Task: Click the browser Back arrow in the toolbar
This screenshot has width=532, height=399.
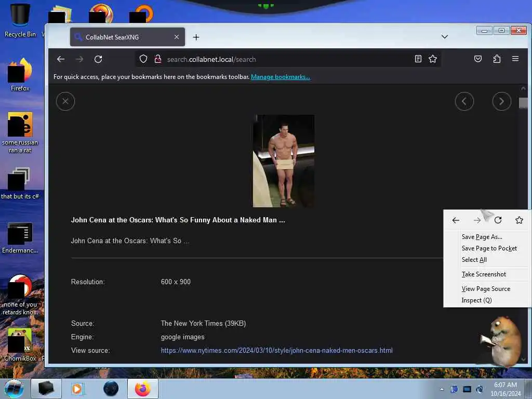Action: pos(61,59)
